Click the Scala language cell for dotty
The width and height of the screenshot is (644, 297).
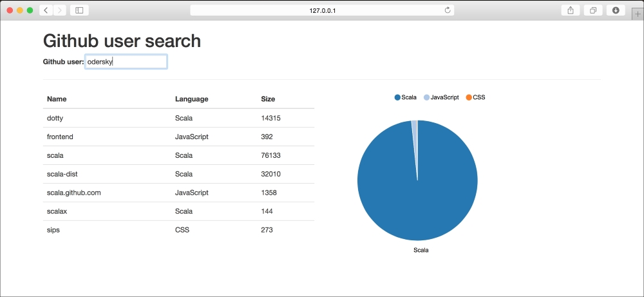tap(184, 118)
